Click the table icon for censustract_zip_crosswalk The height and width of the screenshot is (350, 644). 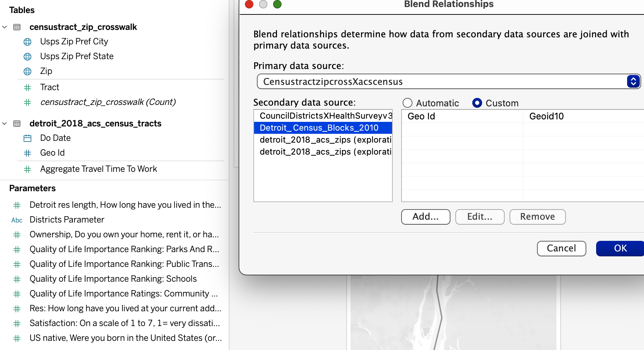pyautogui.click(x=17, y=27)
